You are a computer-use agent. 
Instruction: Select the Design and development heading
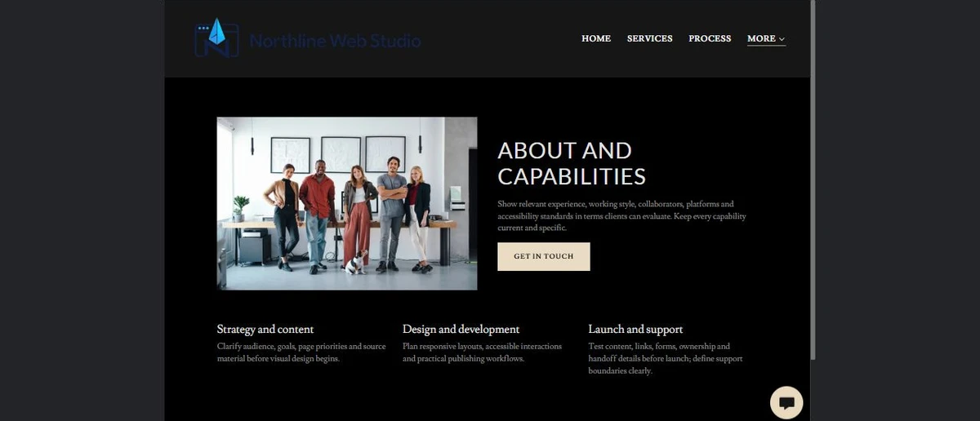pos(461,330)
